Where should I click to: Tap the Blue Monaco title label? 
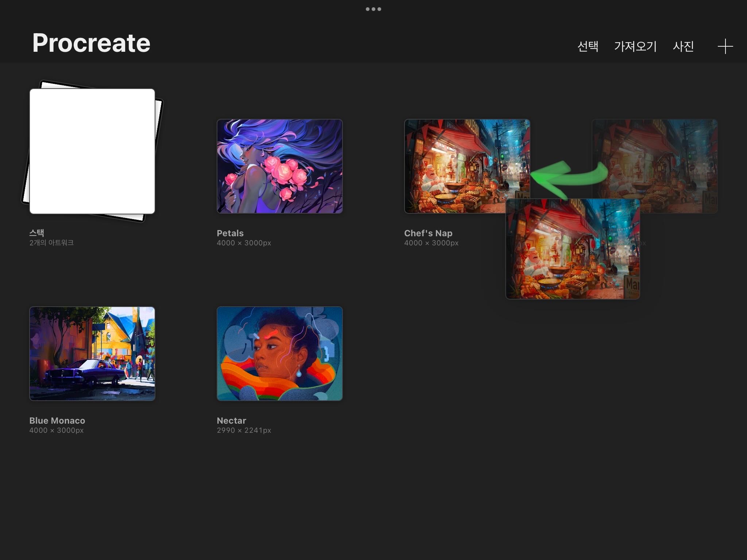click(57, 421)
